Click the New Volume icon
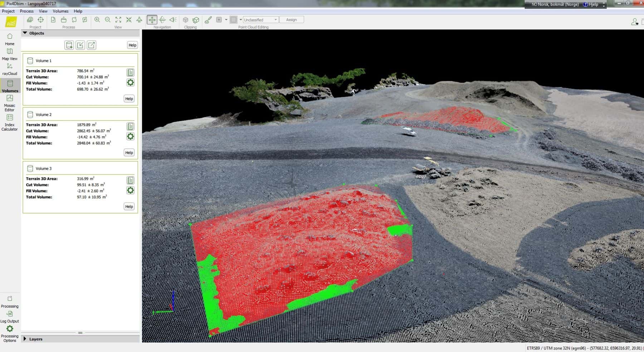 (69, 45)
